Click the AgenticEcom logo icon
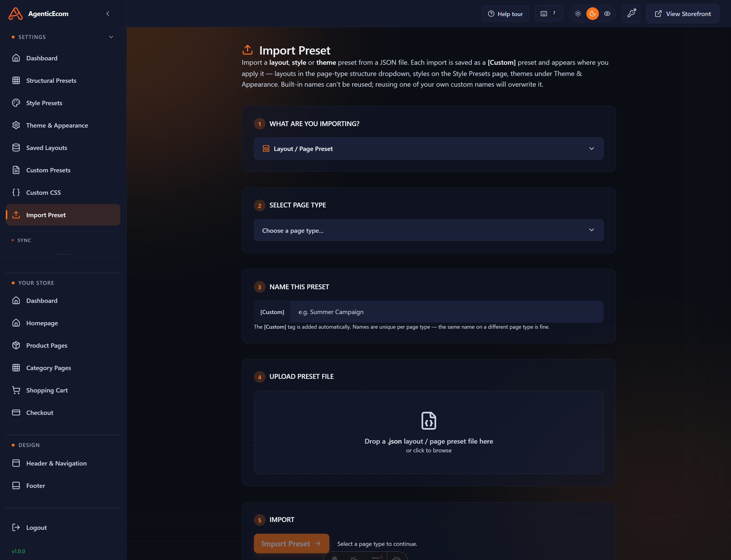 [x=15, y=14]
